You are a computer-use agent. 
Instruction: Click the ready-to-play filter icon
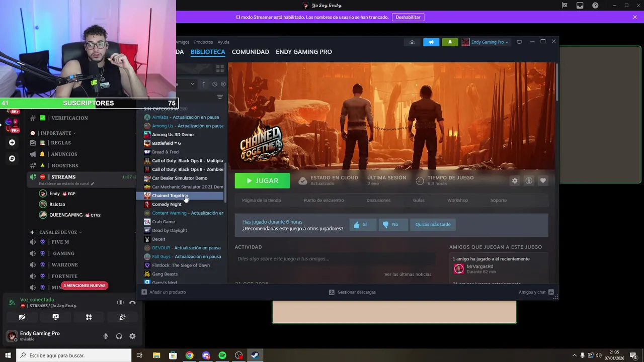223,84
